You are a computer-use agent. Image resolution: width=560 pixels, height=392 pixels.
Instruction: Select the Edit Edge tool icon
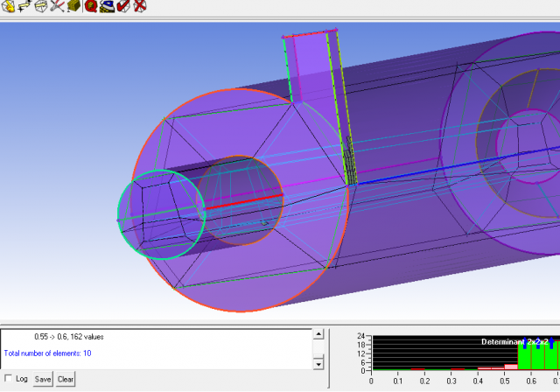coord(58,6)
